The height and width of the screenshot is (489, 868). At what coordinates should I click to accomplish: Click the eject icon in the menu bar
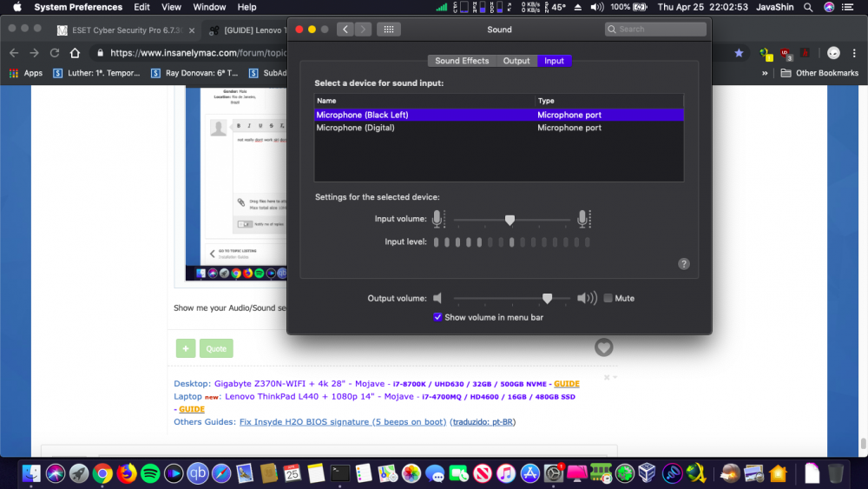(577, 7)
